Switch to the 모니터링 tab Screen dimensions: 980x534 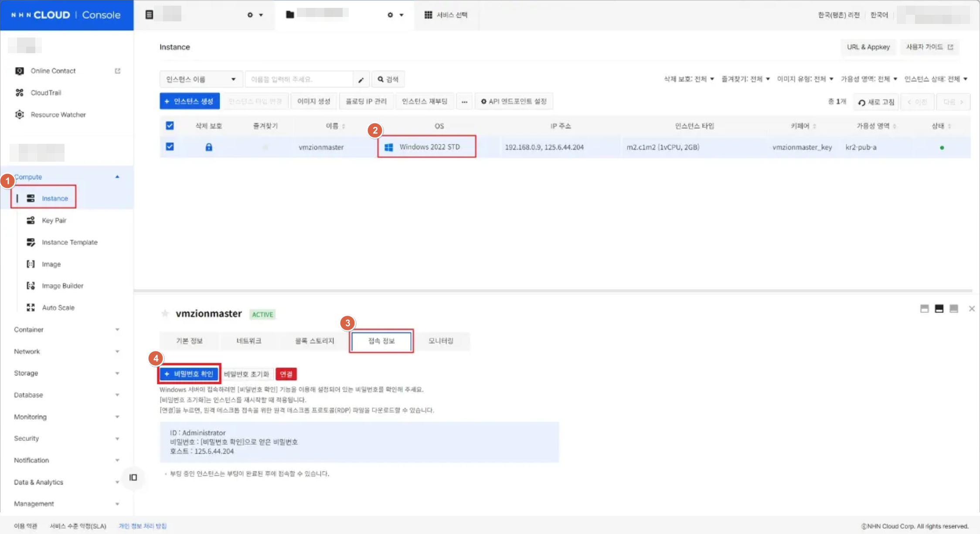(441, 340)
